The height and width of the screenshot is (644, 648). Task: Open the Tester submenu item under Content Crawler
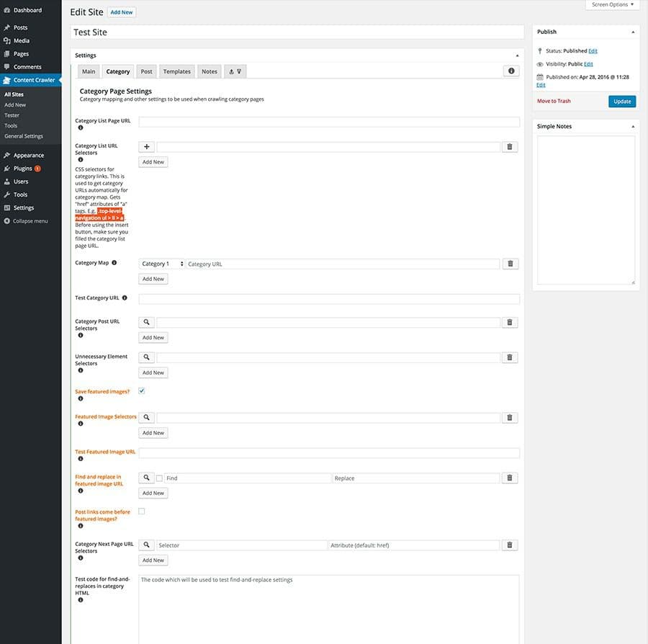12,115
